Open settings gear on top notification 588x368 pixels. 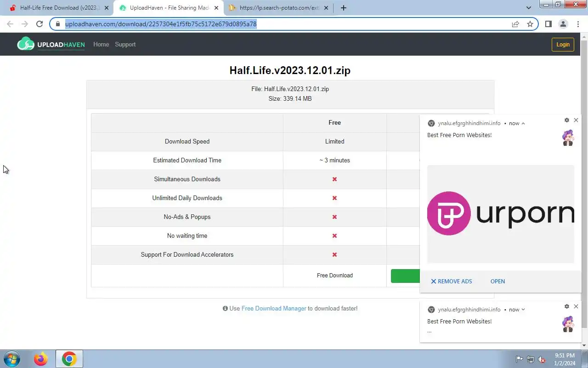pyautogui.click(x=567, y=120)
